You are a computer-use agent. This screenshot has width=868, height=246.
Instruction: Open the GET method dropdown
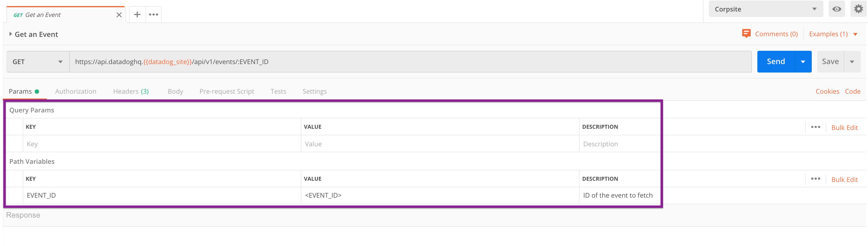pos(38,62)
